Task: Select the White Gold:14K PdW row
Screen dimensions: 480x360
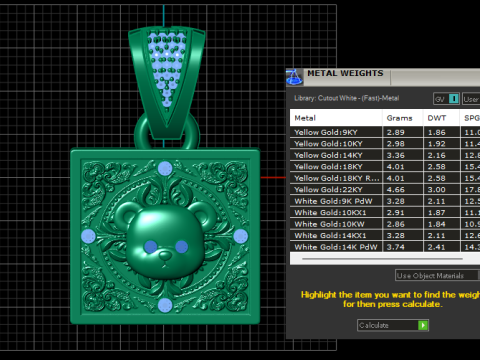Action: pyautogui.click(x=385, y=247)
